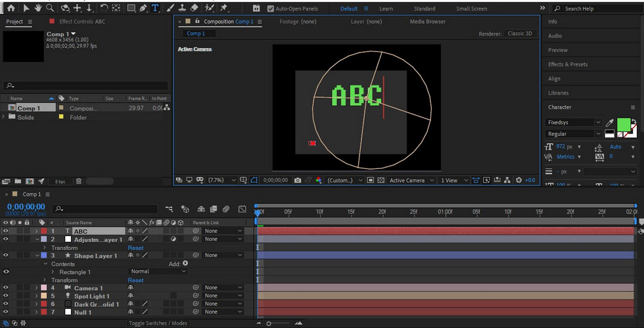Viewport: 644px width, 328px height.
Task: Hide the Spot Light 1 layer
Action: tap(6, 296)
